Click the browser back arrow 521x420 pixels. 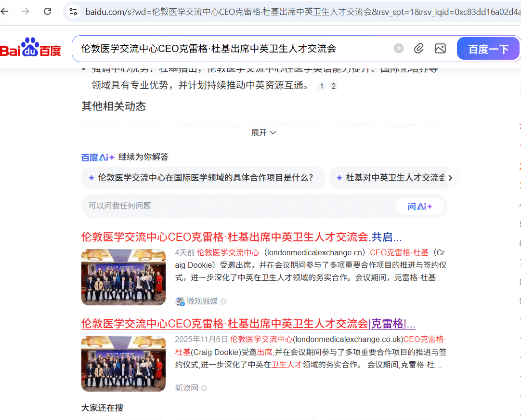pyautogui.click(x=5, y=12)
